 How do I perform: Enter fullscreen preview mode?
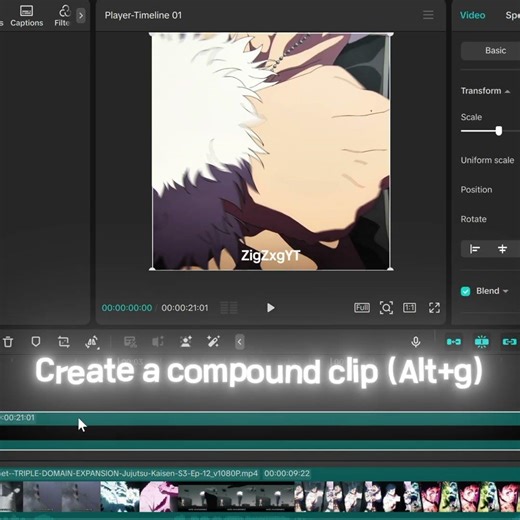(x=434, y=308)
